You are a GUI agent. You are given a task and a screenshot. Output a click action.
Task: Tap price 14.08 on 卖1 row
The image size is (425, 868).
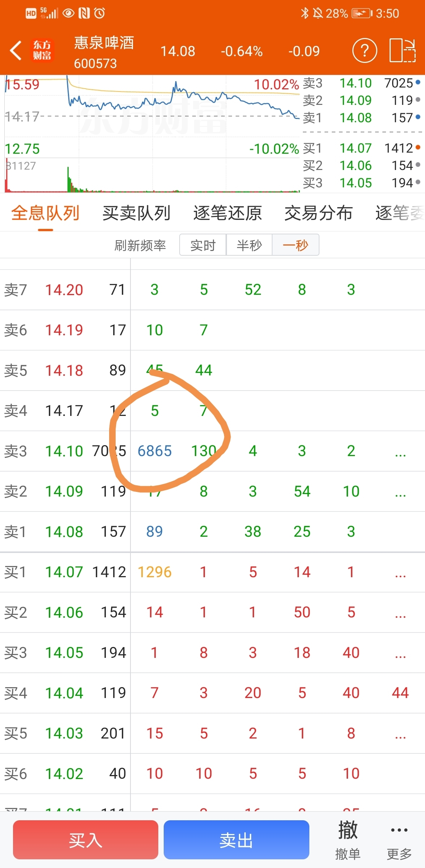(64, 532)
